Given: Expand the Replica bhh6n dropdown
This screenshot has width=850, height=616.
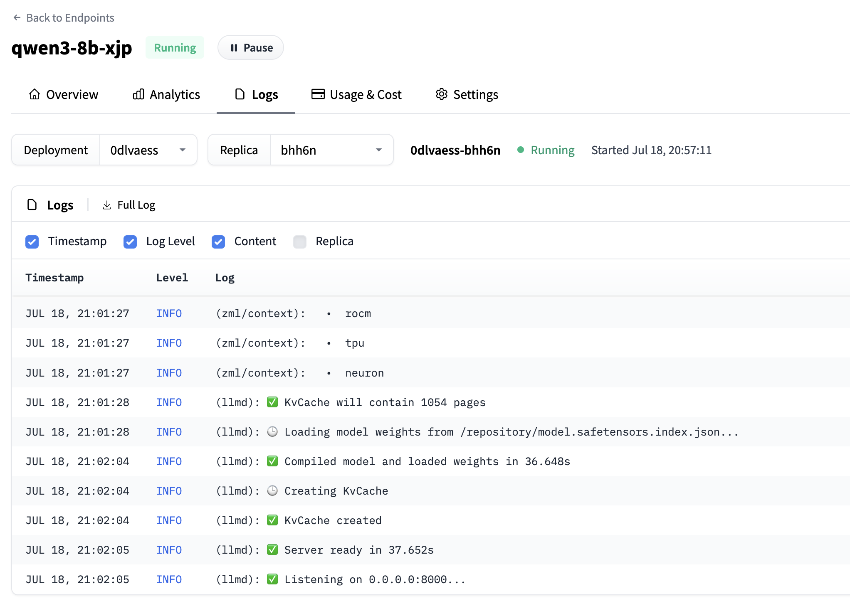Looking at the screenshot, I should point(331,150).
